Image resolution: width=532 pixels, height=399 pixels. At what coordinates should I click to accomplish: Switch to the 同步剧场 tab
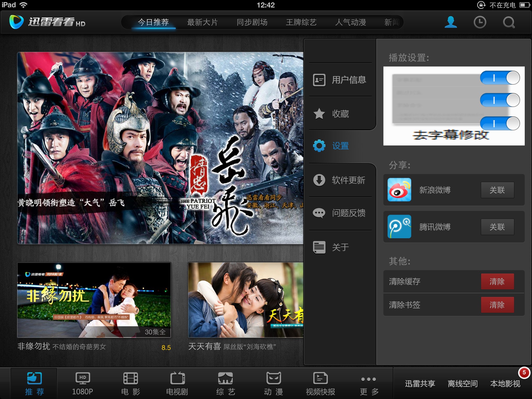click(252, 22)
